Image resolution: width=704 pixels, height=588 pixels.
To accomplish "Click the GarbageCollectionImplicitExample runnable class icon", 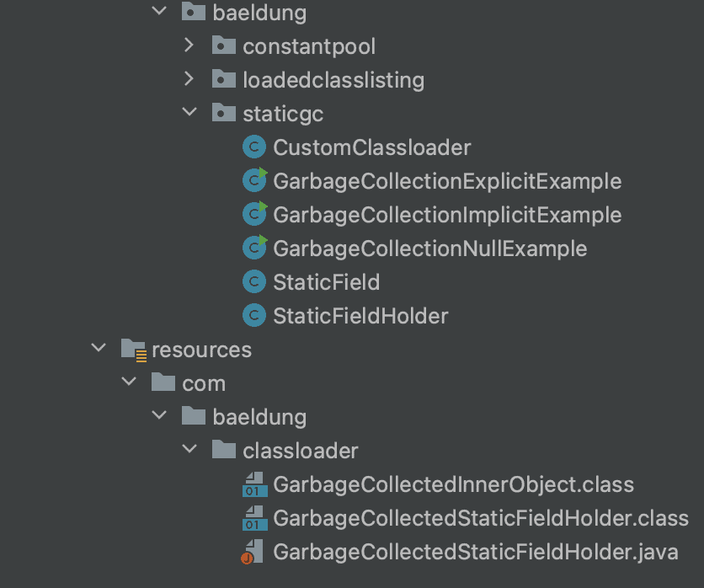I will [254, 214].
